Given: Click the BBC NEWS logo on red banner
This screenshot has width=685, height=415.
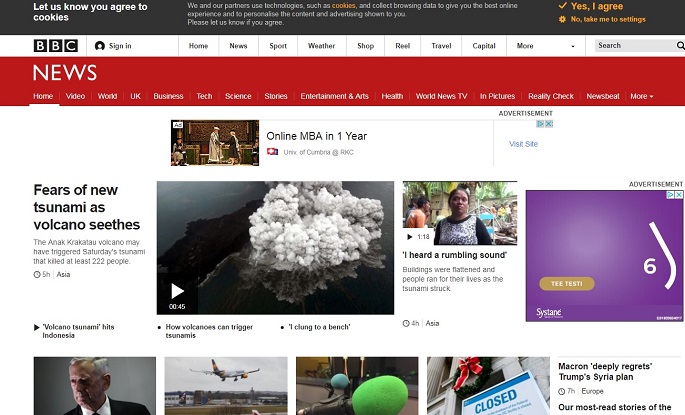Looking at the screenshot, I should 65,73.
